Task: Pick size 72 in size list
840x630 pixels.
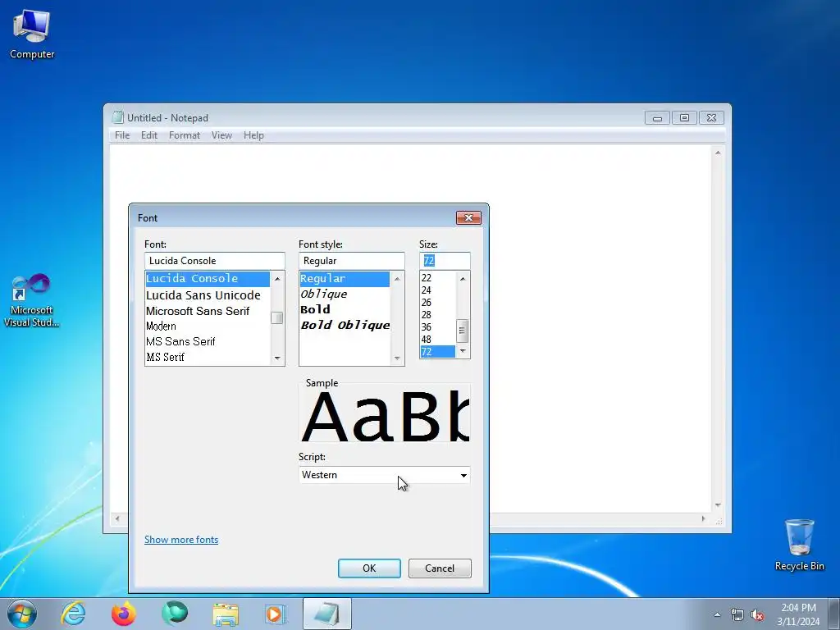Action: coord(438,352)
